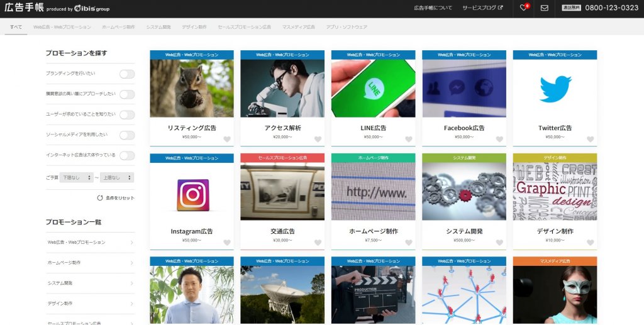Call the 0800-123-0323 phone number

[x=611, y=8]
